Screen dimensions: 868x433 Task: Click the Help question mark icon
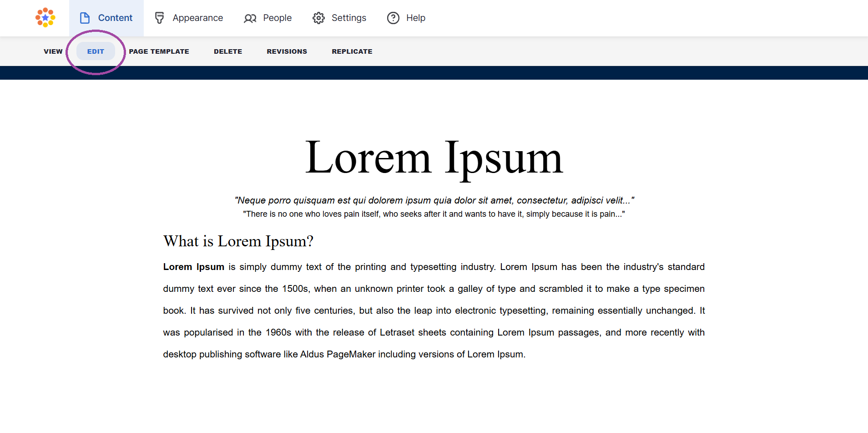tap(393, 18)
